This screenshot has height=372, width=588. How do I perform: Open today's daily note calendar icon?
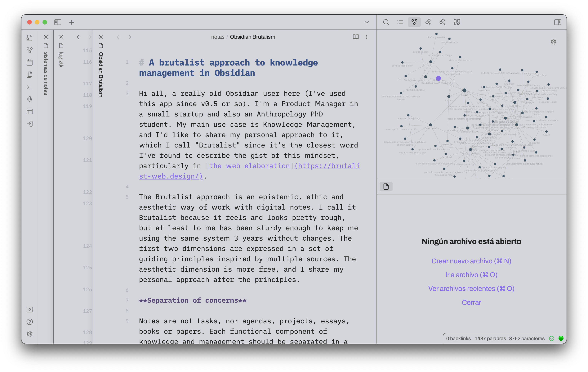(x=29, y=62)
